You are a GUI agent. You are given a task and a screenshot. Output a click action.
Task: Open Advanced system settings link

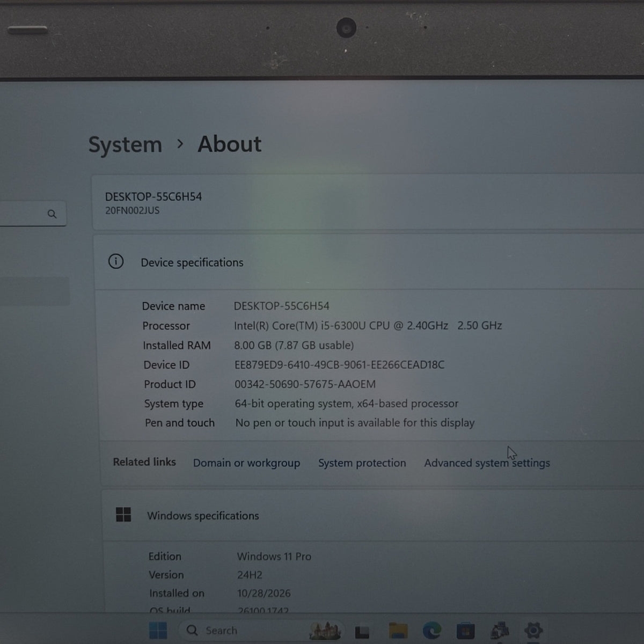487,463
